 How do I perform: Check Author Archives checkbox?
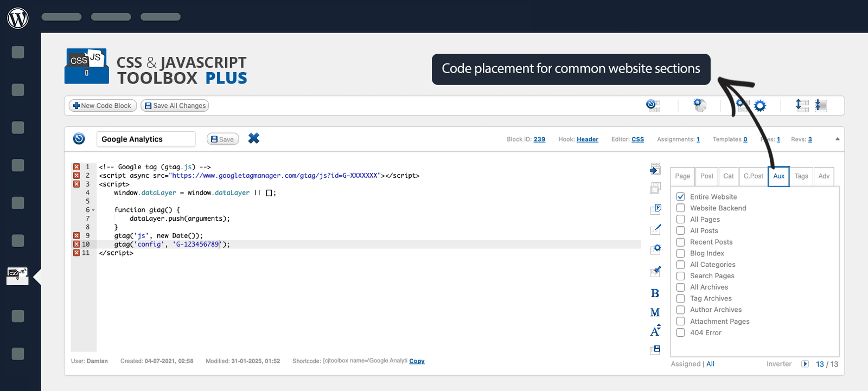coord(680,310)
